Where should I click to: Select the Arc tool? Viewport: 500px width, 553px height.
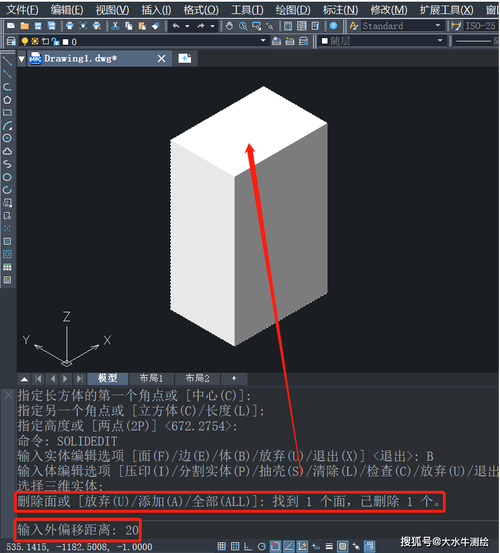coord(7,125)
